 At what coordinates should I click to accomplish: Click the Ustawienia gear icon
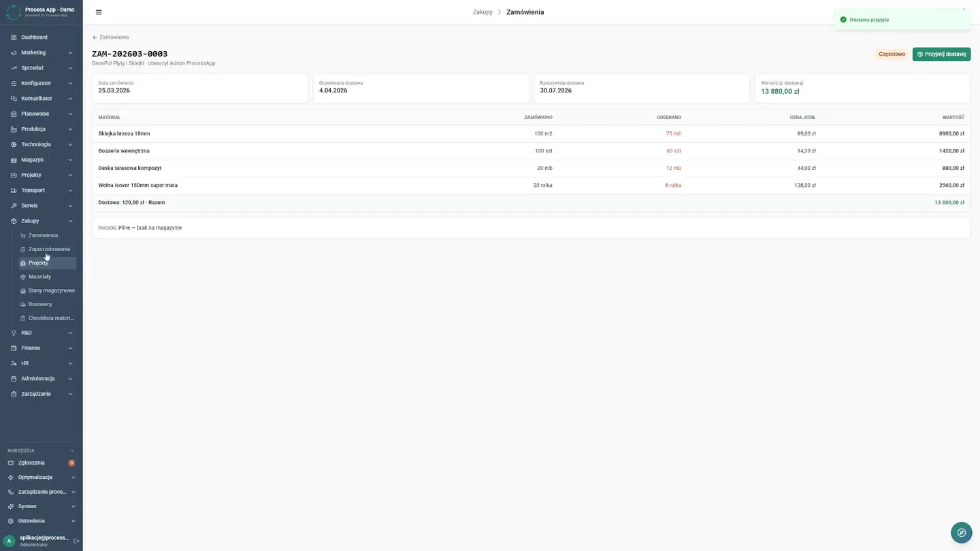[11, 521]
